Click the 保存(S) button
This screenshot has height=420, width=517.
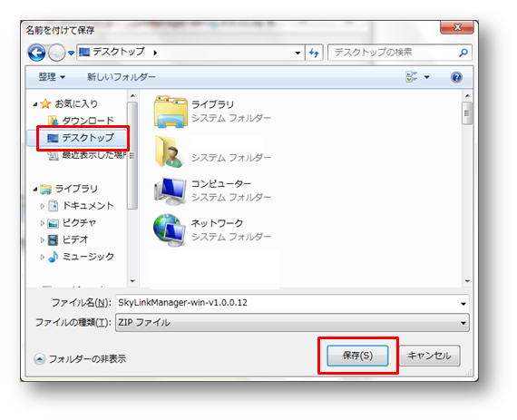point(357,356)
